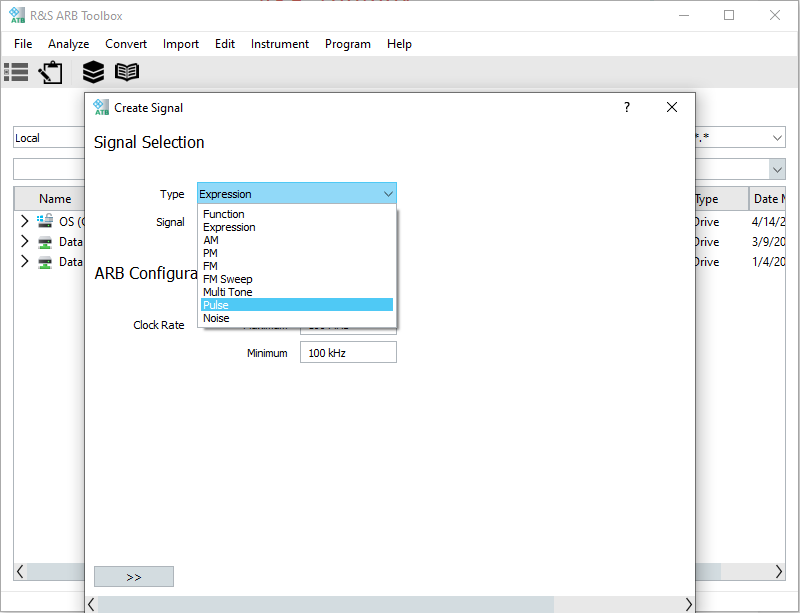This screenshot has height=613, width=800.
Task: Select AM signal type option
Action: 297,240
